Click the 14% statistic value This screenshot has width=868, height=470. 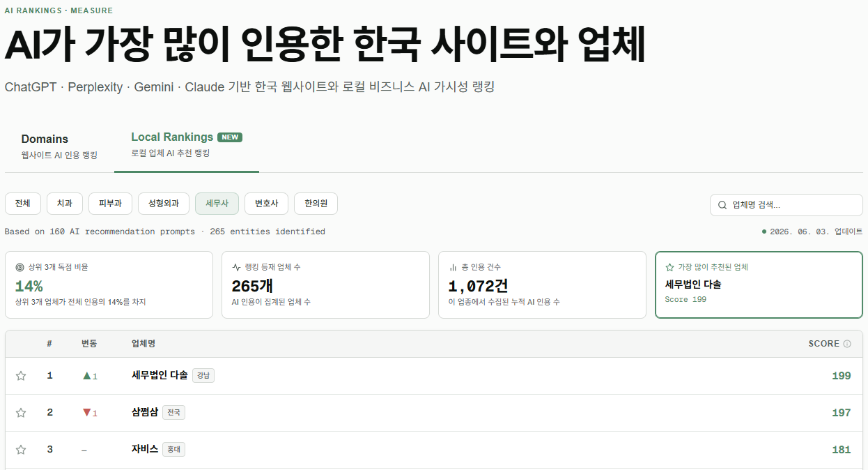[x=29, y=286]
